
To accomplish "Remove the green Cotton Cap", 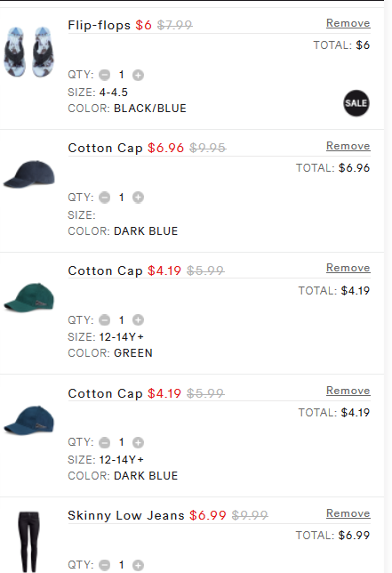I will tap(348, 268).
